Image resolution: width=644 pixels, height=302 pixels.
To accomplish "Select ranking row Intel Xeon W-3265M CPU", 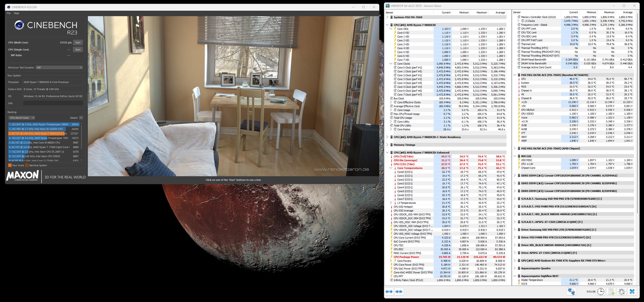I will click(44, 129).
